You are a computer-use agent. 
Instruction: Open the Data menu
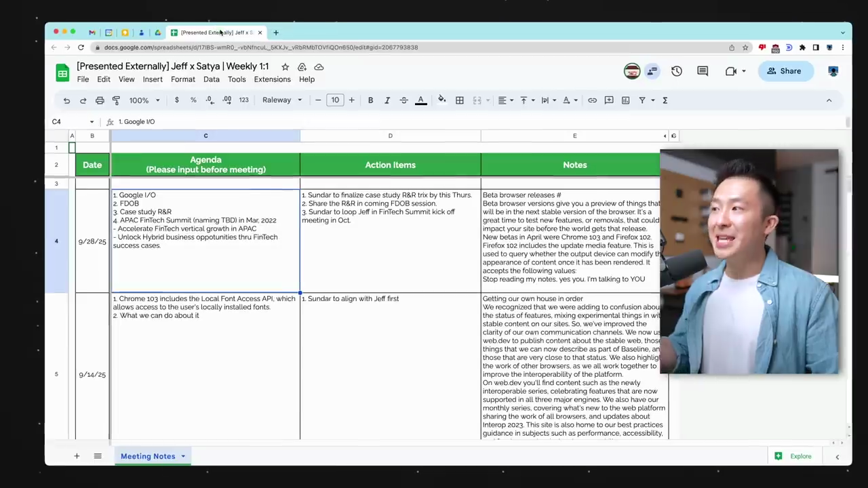(212, 79)
